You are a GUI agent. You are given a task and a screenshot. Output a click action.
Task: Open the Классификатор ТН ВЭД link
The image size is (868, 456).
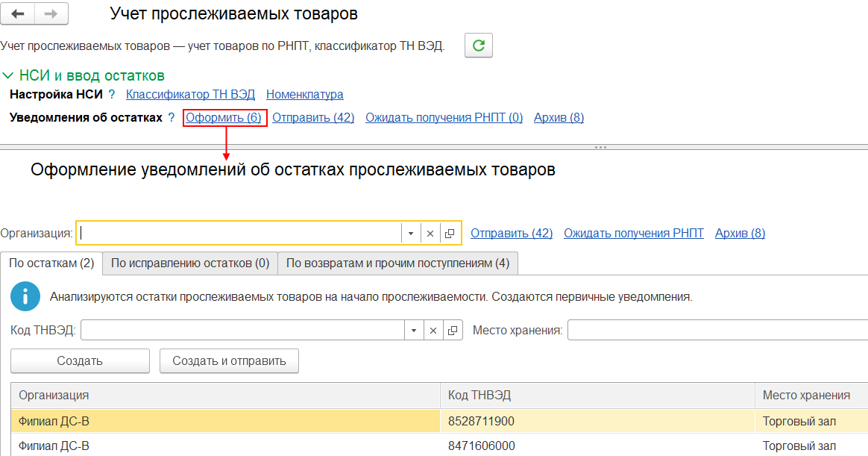click(190, 95)
